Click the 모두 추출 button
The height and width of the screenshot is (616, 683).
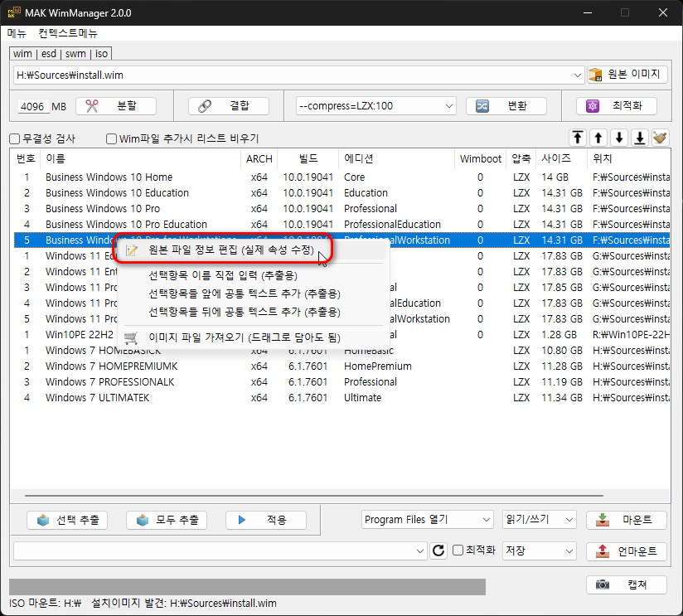pyautogui.click(x=167, y=520)
